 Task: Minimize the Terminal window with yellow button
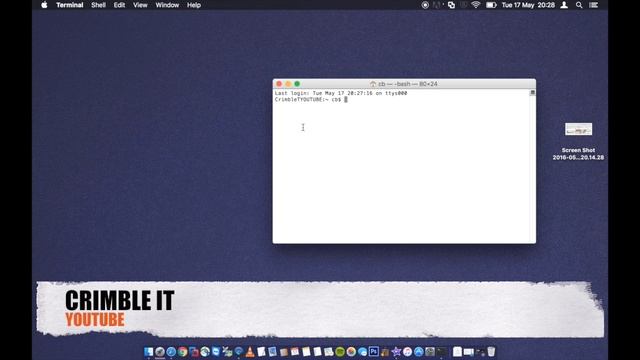pyautogui.click(x=288, y=84)
